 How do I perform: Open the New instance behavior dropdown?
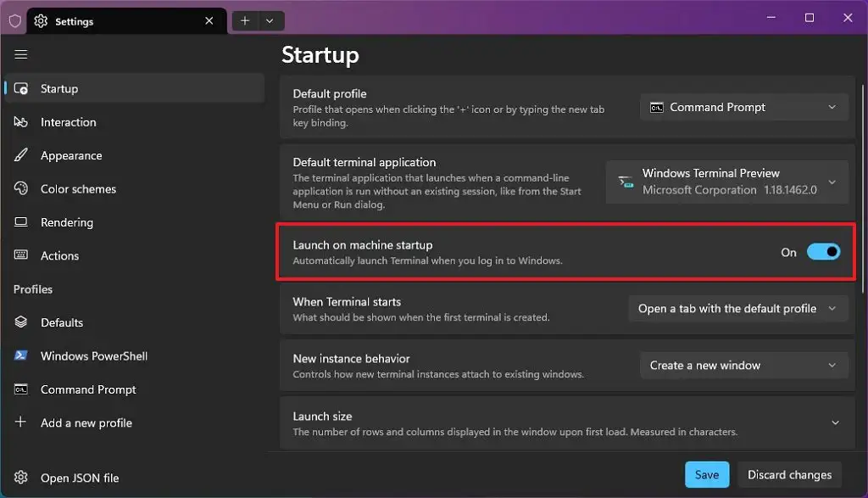coord(743,365)
